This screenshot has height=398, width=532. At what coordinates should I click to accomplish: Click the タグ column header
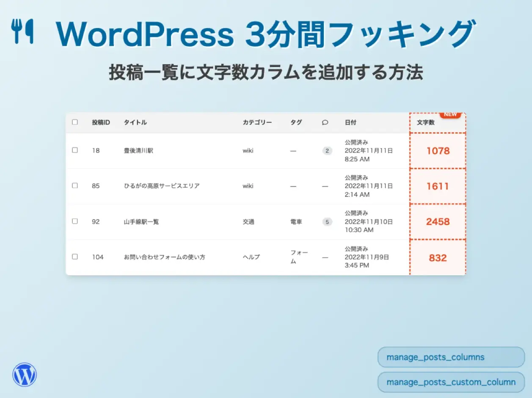click(x=296, y=122)
